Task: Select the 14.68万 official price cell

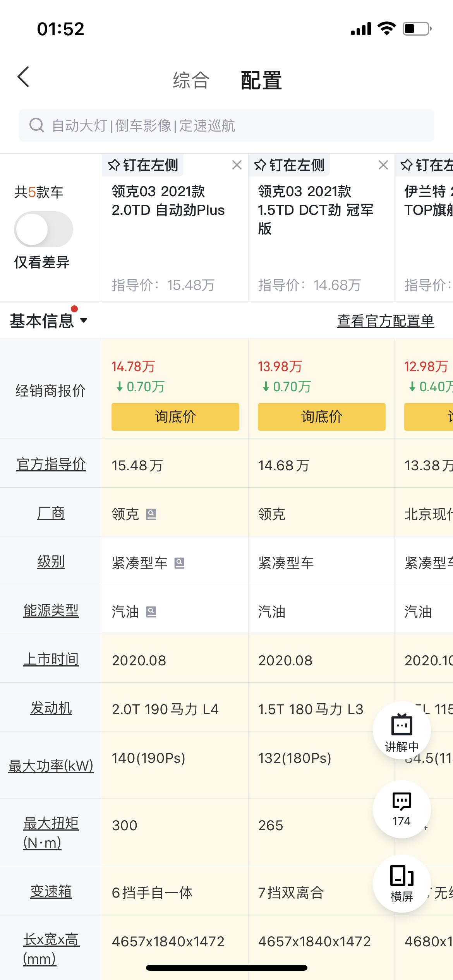Action: (x=322, y=463)
